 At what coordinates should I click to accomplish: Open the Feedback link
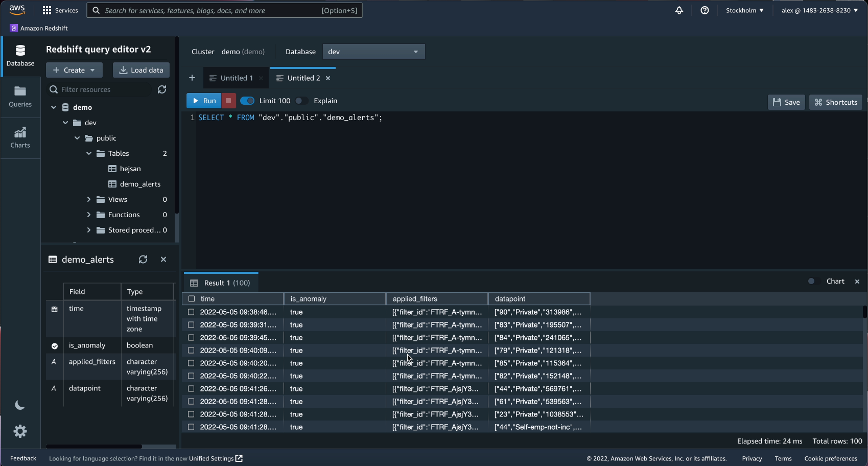(23, 458)
